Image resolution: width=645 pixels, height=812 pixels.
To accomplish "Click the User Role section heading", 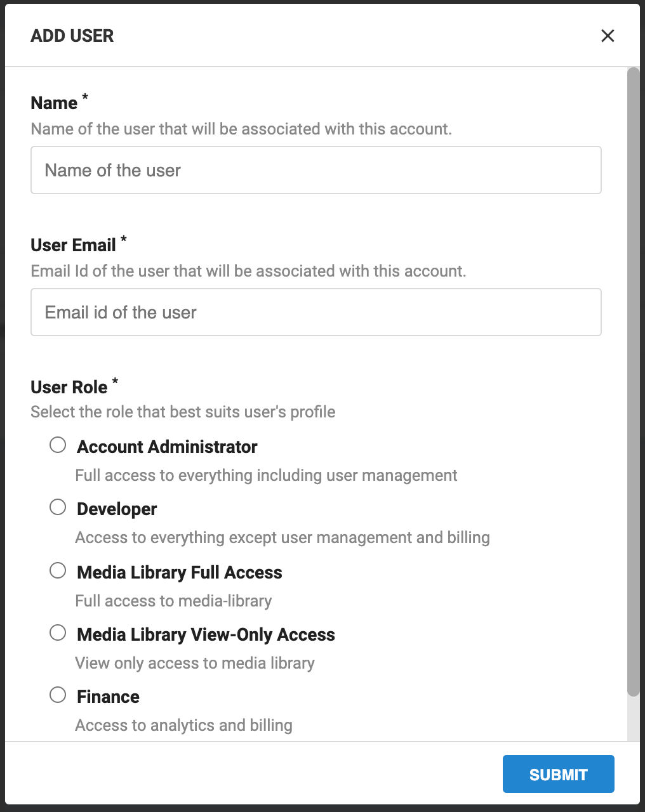I will pyautogui.click(x=69, y=387).
